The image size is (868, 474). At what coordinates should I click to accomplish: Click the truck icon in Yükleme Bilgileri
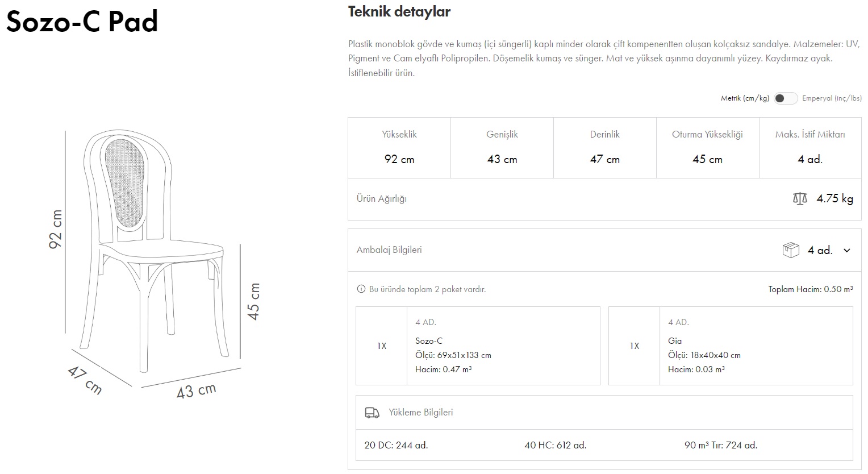(372, 413)
